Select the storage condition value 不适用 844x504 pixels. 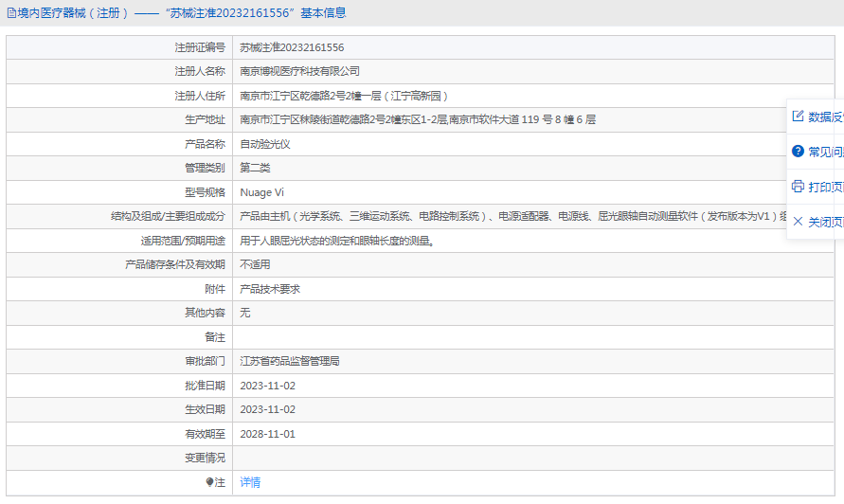(255, 264)
